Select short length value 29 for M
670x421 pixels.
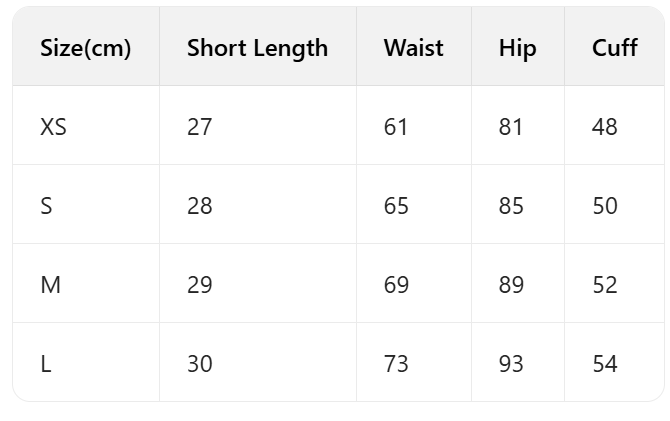coord(200,285)
